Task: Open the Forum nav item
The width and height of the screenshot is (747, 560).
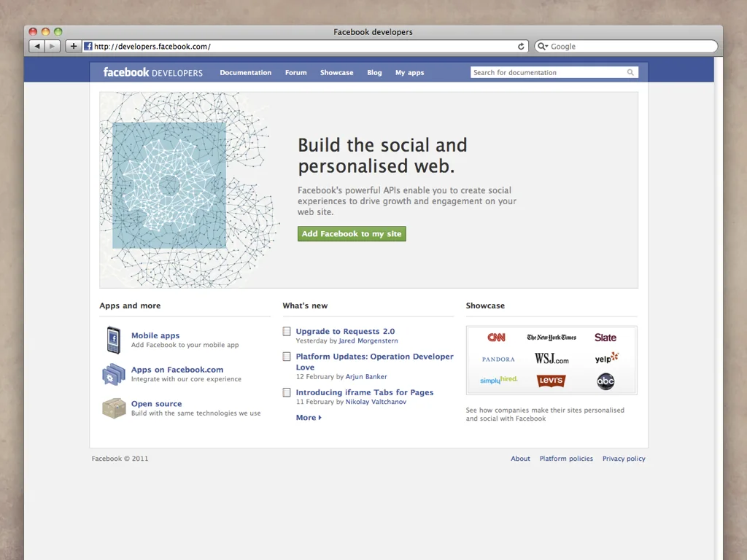Action: (296, 72)
